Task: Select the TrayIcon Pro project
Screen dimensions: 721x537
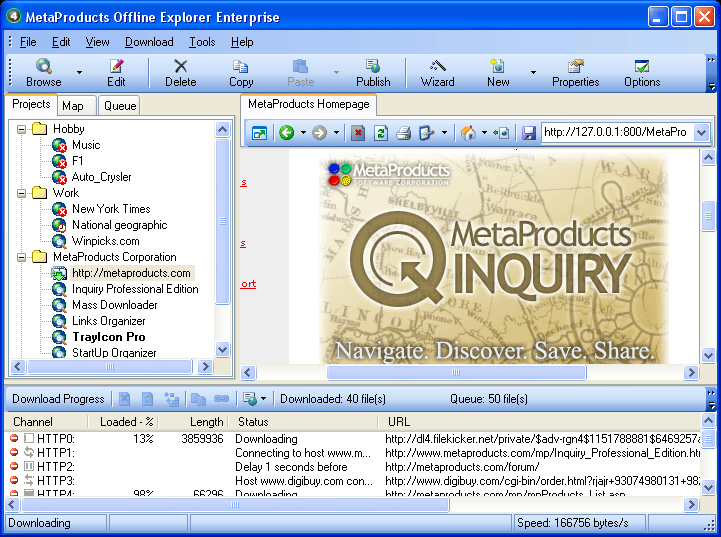Action: 109,337
